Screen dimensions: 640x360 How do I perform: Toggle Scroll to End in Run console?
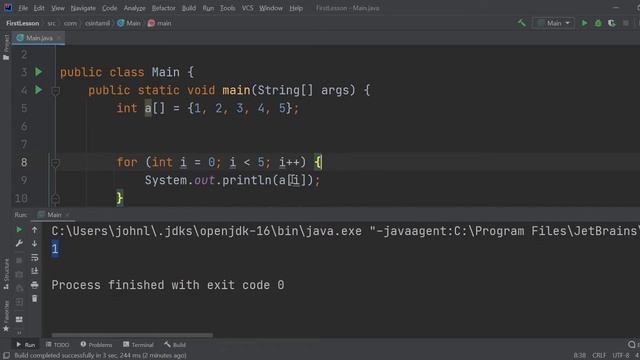35,271
